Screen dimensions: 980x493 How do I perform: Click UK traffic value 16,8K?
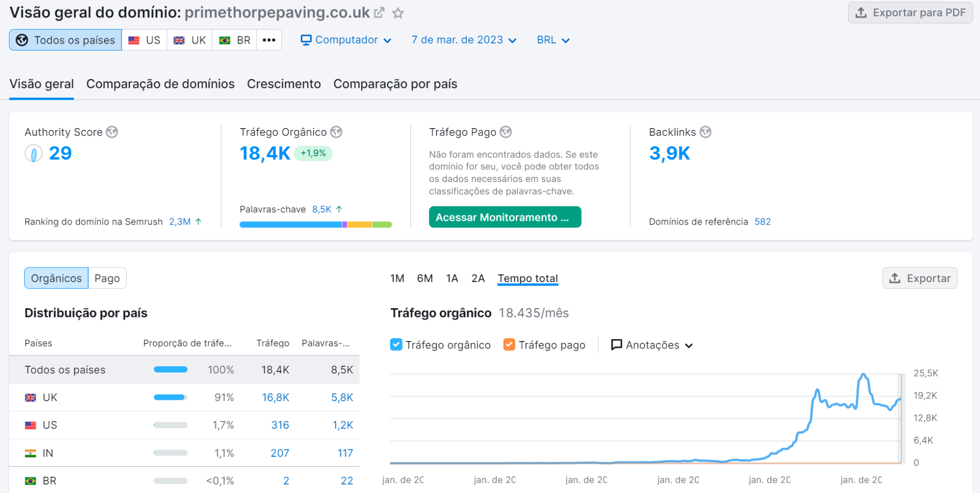[x=276, y=397]
